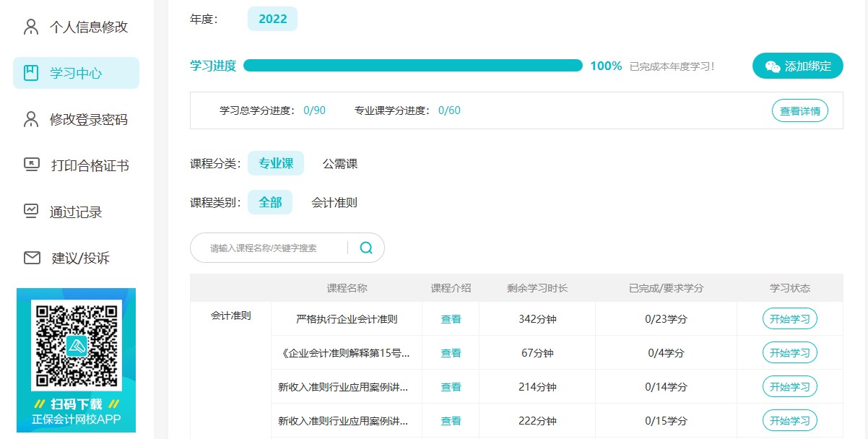Start learning the 222分钟 course
868x439 pixels.
pos(789,421)
